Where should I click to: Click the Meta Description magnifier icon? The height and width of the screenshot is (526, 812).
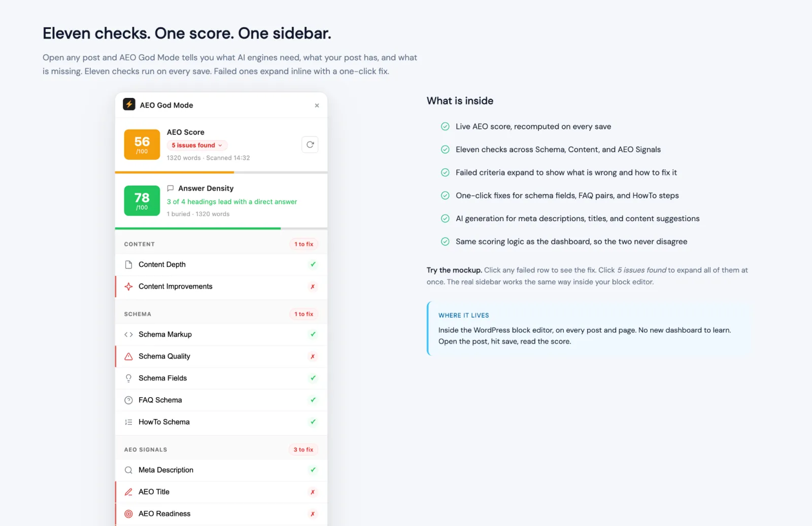click(128, 470)
